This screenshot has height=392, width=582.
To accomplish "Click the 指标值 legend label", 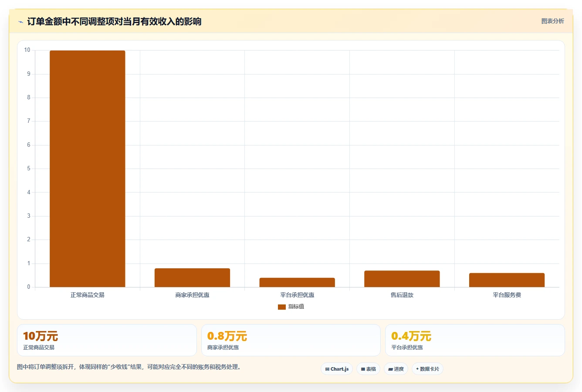I will [296, 307].
